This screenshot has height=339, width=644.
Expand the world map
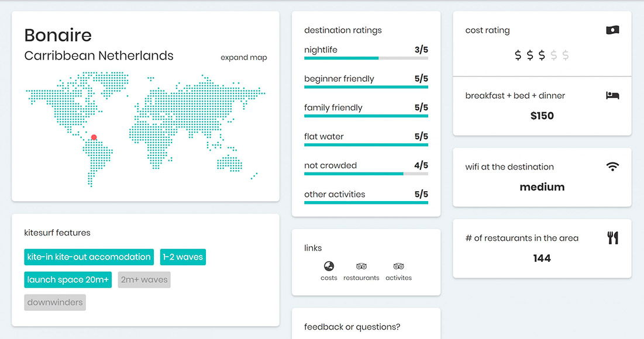(x=243, y=58)
